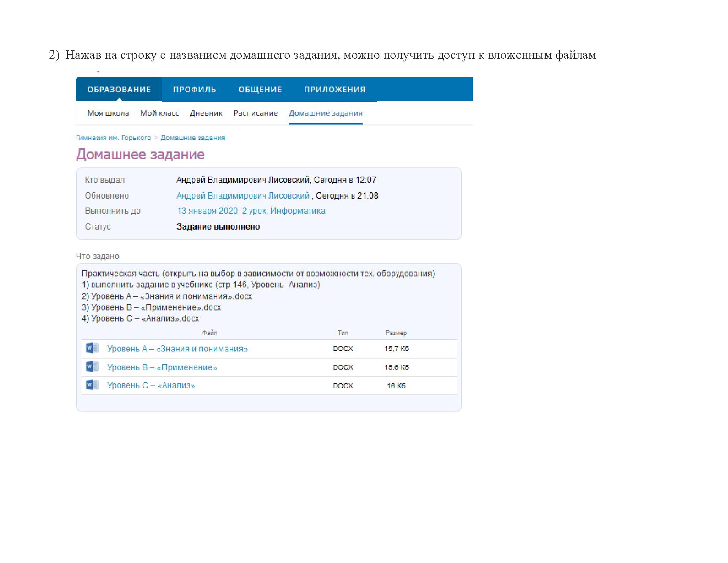Click the Файл column header
The width and height of the screenshot is (728, 563).
click(210, 333)
